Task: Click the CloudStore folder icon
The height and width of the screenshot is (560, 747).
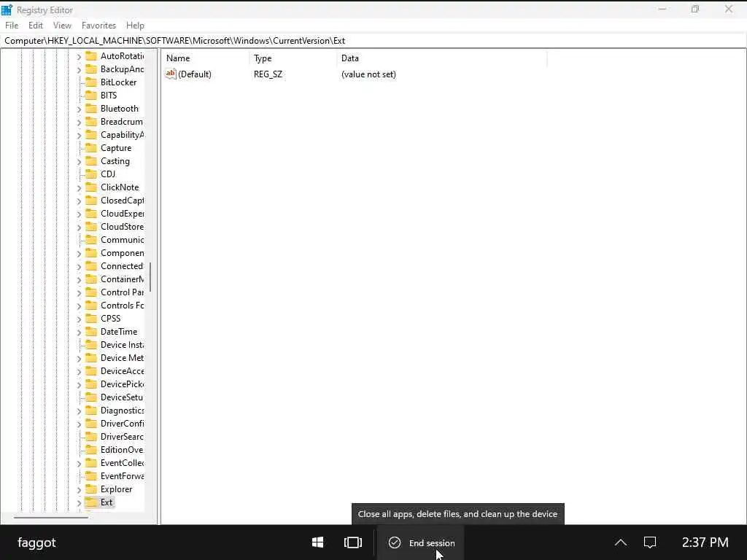Action: (x=91, y=227)
